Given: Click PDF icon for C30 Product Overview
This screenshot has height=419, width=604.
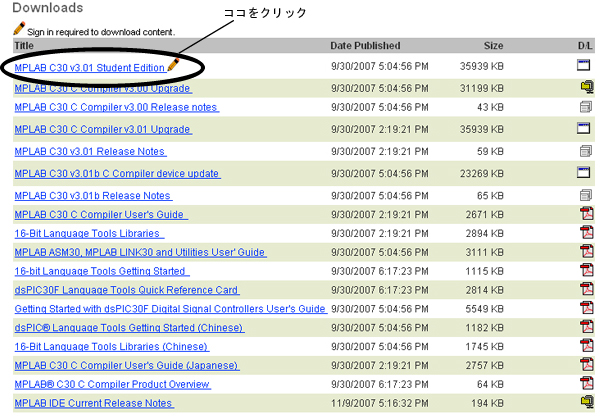Looking at the screenshot, I should click(x=587, y=383).
